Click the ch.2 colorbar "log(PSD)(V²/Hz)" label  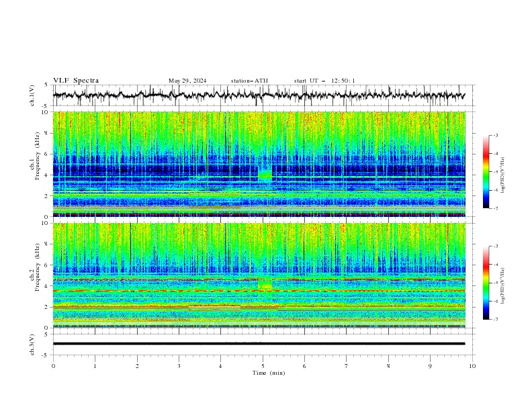tap(503, 286)
